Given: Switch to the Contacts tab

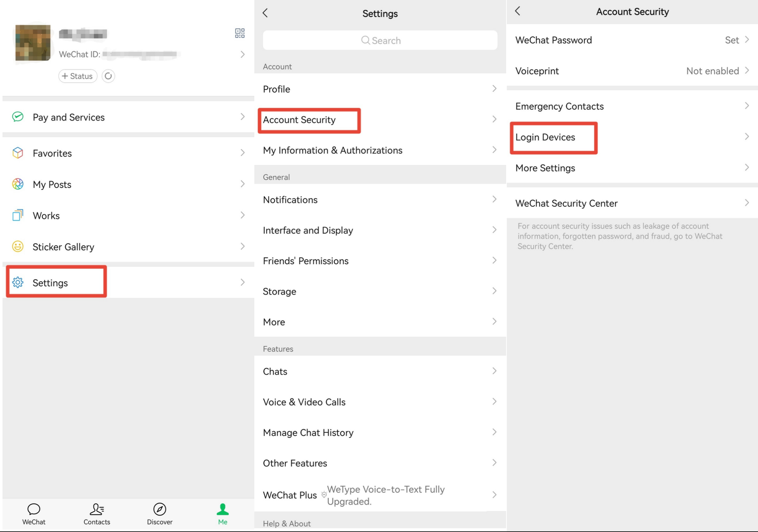Looking at the screenshot, I should pos(97,514).
